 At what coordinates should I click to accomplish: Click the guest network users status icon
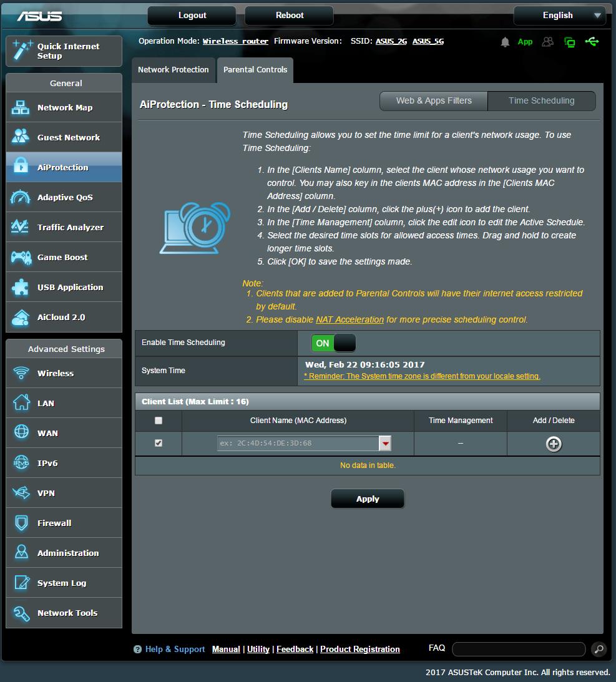click(x=548, y=42)
